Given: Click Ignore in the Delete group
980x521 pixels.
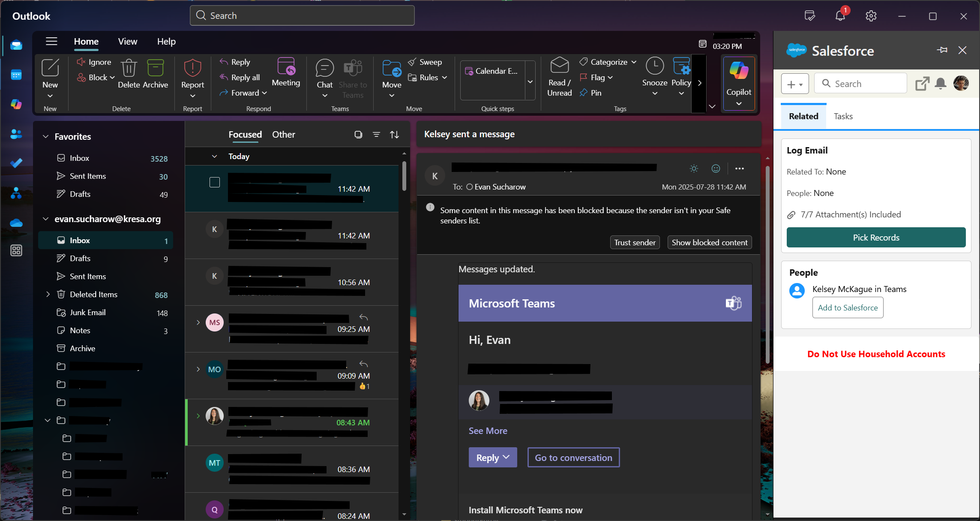Looking at the screenshot, I should 94,62.
